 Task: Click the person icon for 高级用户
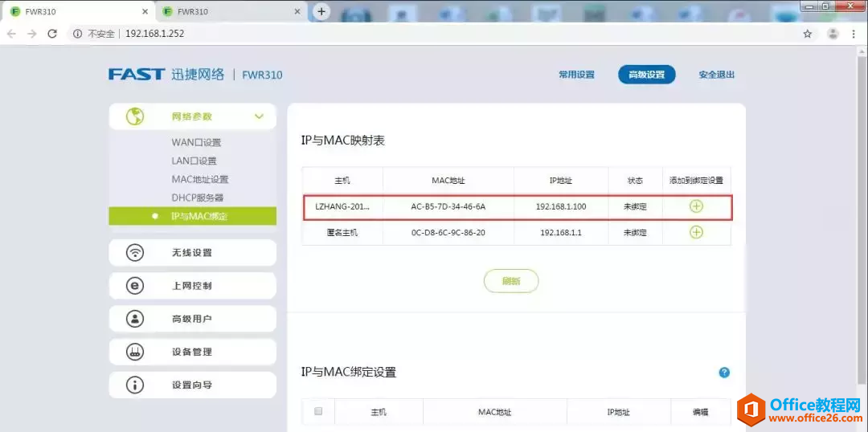click(135, 319)
